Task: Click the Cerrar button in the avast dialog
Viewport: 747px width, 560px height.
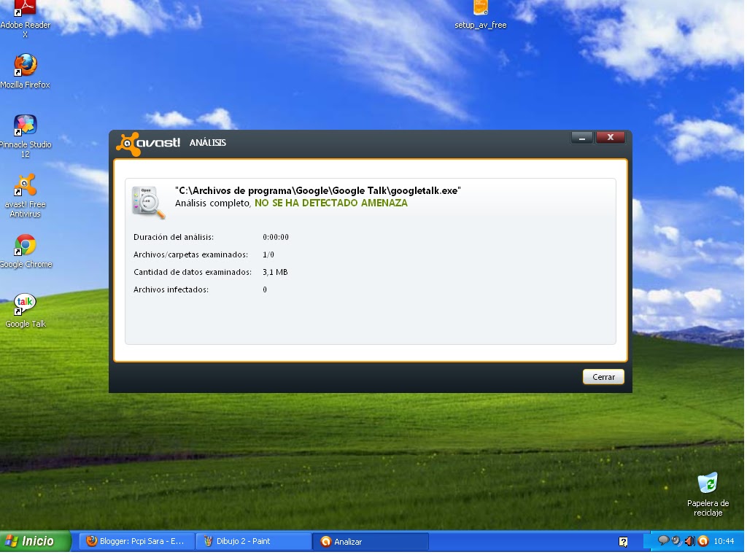Action: click(604, 378)
